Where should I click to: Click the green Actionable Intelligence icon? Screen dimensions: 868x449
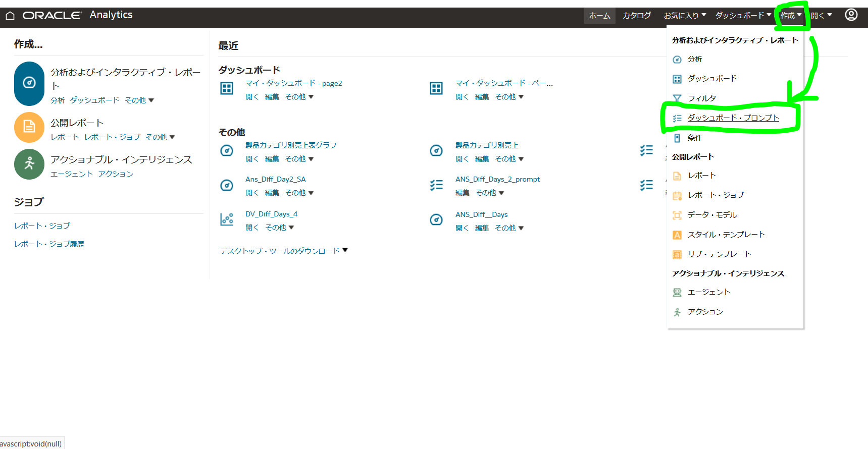[x=29, y=164]
